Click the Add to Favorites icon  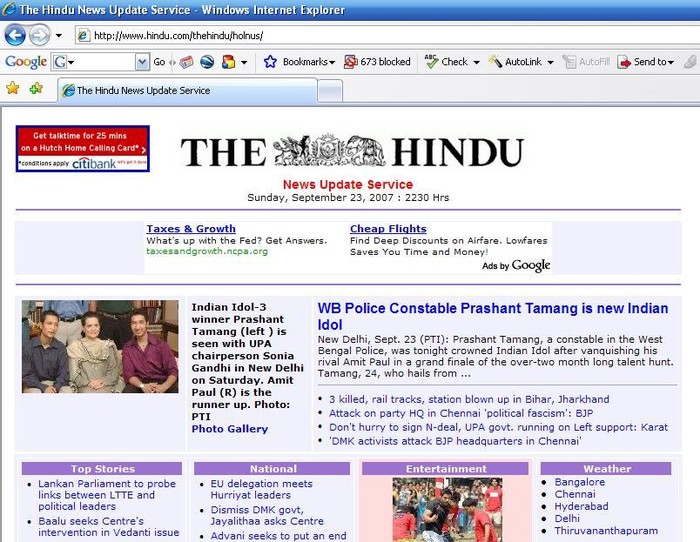(36, 89)
